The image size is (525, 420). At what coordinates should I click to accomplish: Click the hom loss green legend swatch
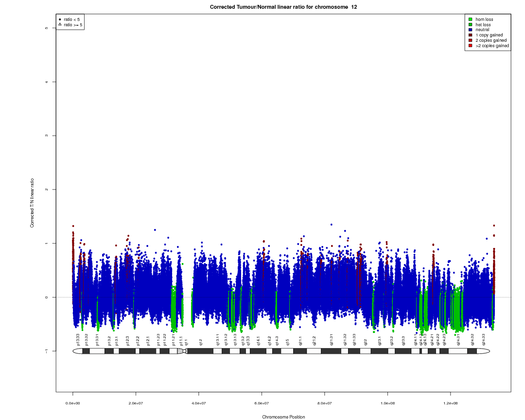(x=471, y=19)
